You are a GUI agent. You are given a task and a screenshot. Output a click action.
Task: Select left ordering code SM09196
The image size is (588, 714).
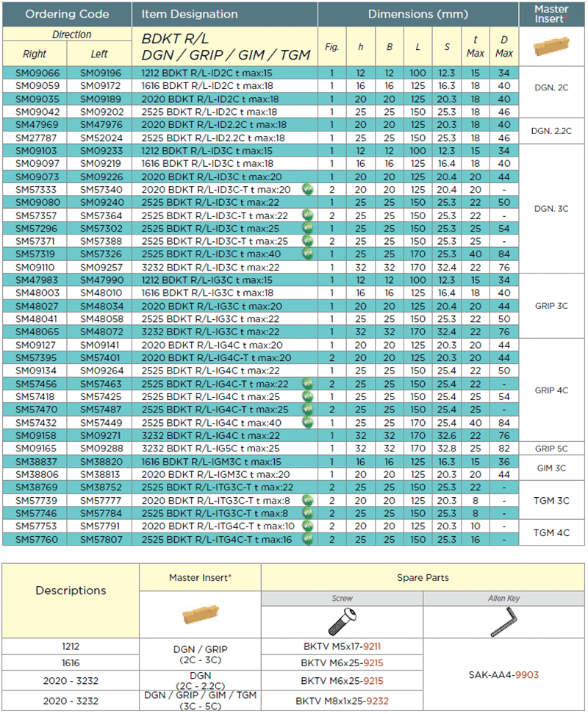[101, 73]
